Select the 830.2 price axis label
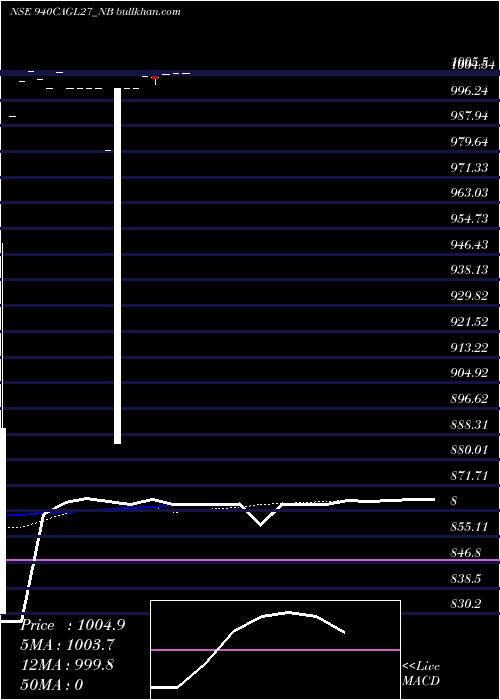The height and width of the screenshot is (700, 500). coord(466,604)
